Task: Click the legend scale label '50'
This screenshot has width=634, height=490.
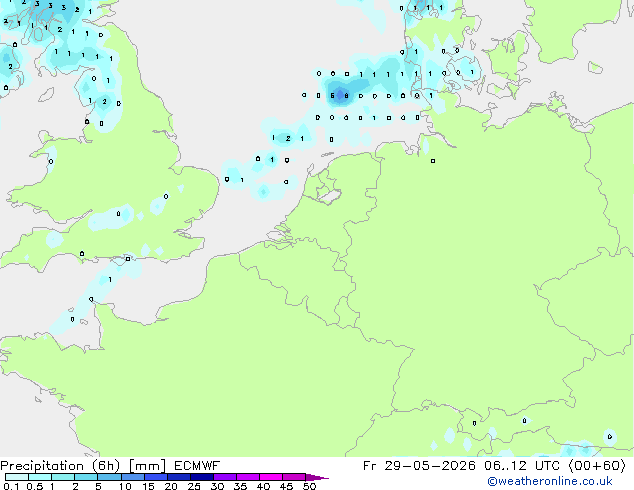Action: tap(309, 486)
